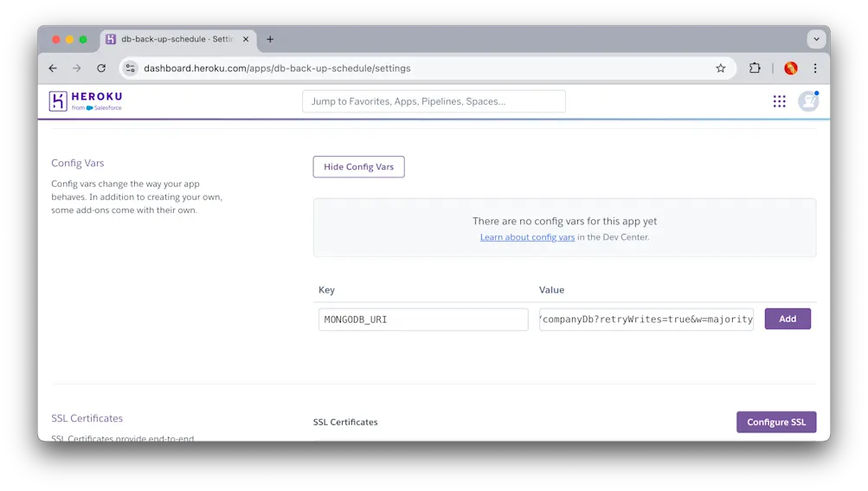Open the Heroku account avatar menu
868x491 pixels.
tap(808, 100)
